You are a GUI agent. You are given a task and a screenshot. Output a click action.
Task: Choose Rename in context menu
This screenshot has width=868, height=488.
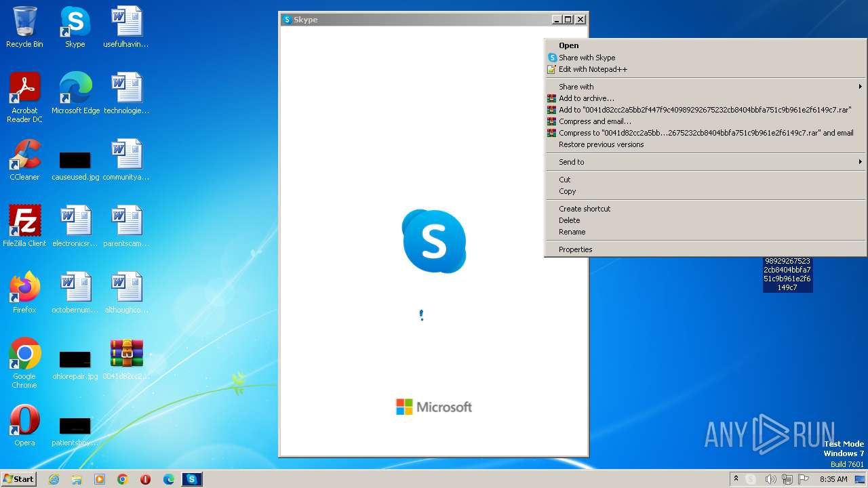(705, 232)
